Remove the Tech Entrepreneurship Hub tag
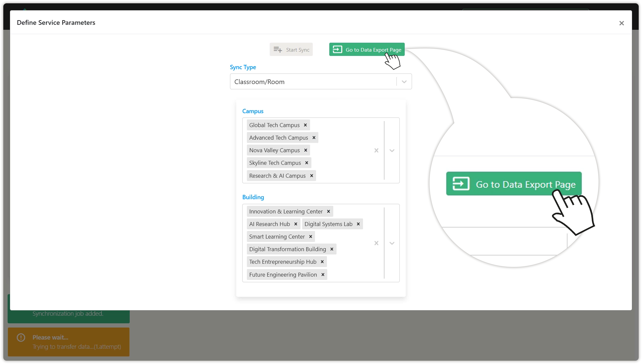Screen dimensions: 642x364 tap(322, 262)
